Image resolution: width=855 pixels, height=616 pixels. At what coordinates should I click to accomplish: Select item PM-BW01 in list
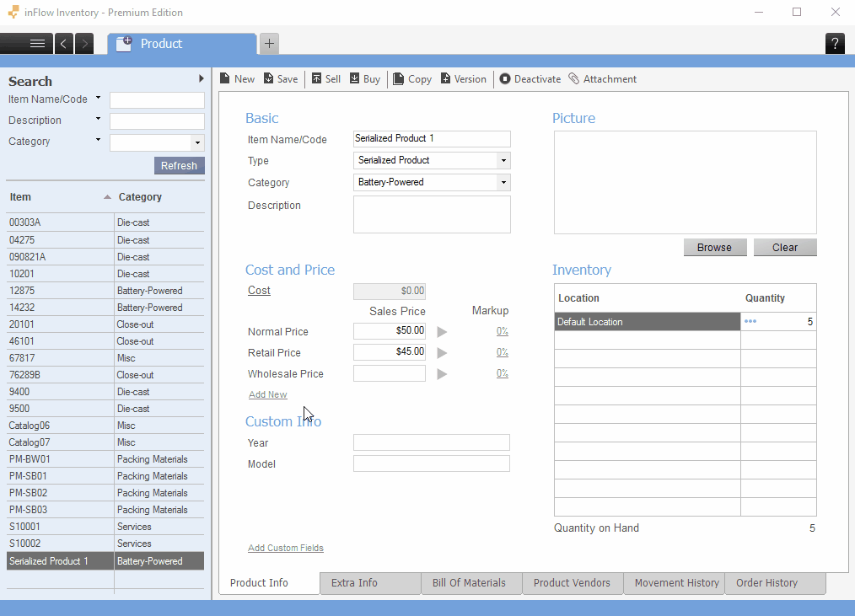pyautogui.click(x=105, y=459)
